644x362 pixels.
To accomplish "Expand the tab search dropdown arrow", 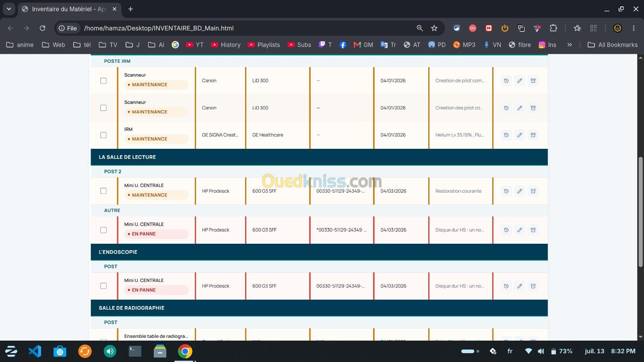I will [x=8, y=9].
